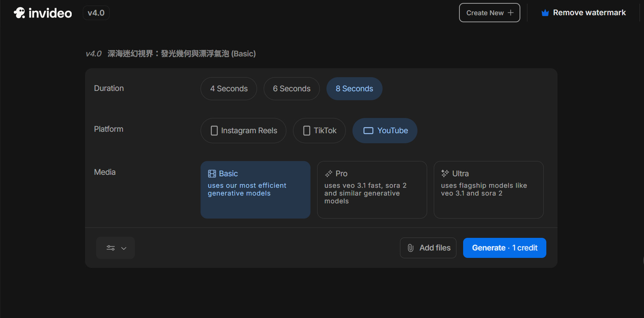Select the Ultra media card
644x318 pixels.
(489, 190)
